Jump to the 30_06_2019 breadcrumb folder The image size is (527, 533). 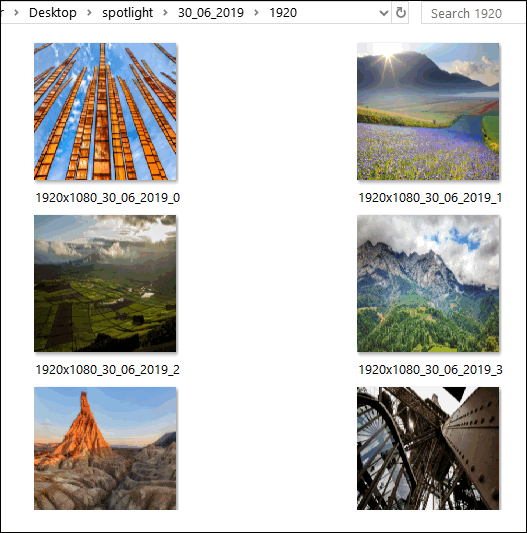pos(211,13)
